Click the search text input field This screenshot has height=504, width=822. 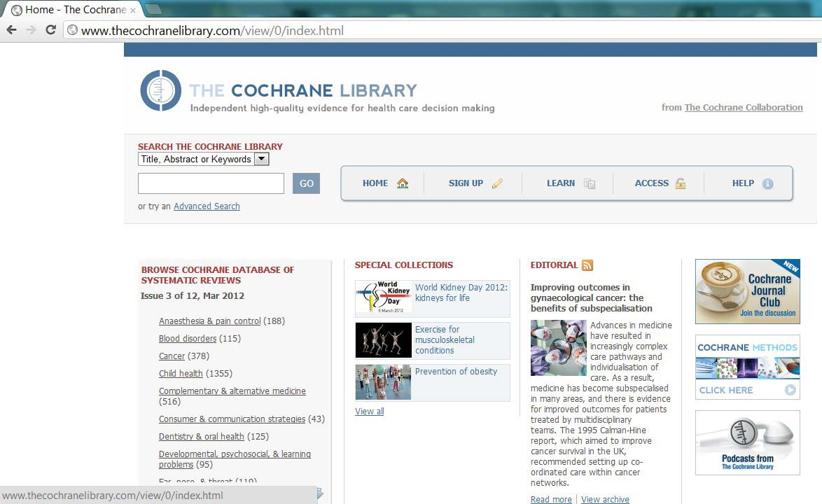click(x=211, y=183)
